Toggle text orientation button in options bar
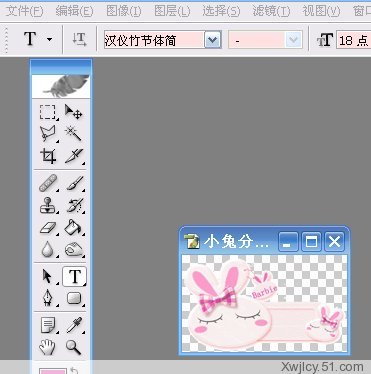371x374 pixels. [80, 40]
